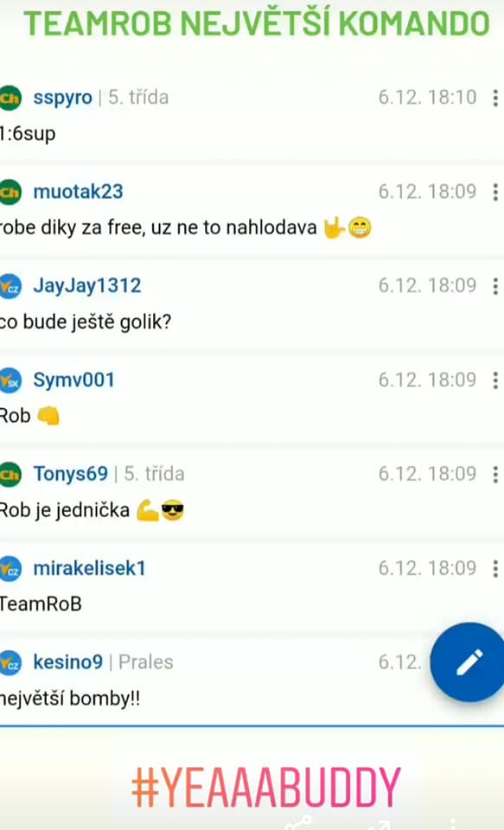
Task: Tap kesino9's blue CZ avatar badge
Action: (10, 662)
